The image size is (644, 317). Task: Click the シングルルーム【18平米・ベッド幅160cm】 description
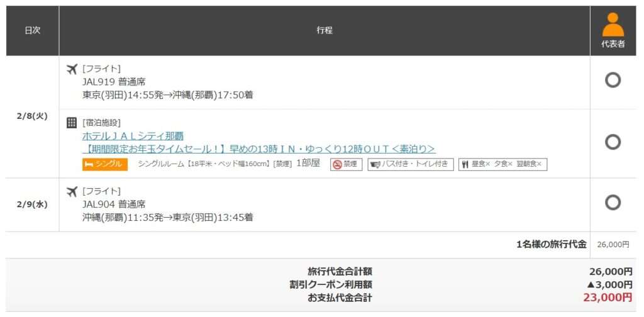215,164
